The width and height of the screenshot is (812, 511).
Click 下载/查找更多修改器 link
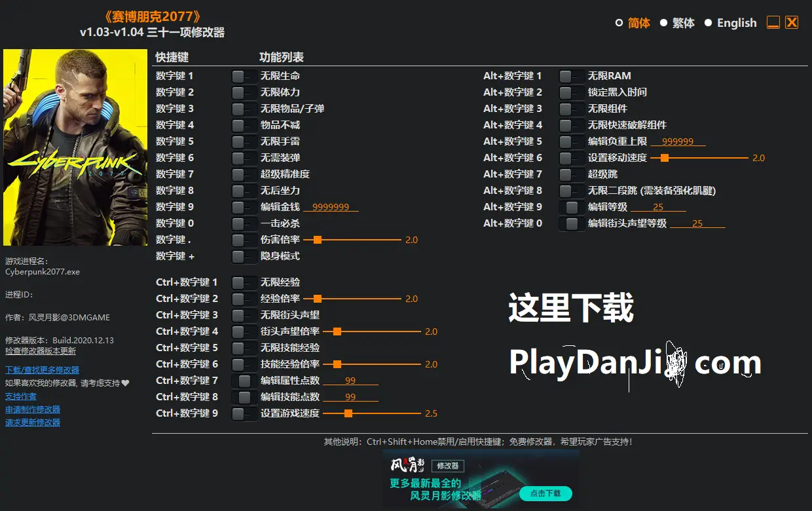[x=43, y=369]
